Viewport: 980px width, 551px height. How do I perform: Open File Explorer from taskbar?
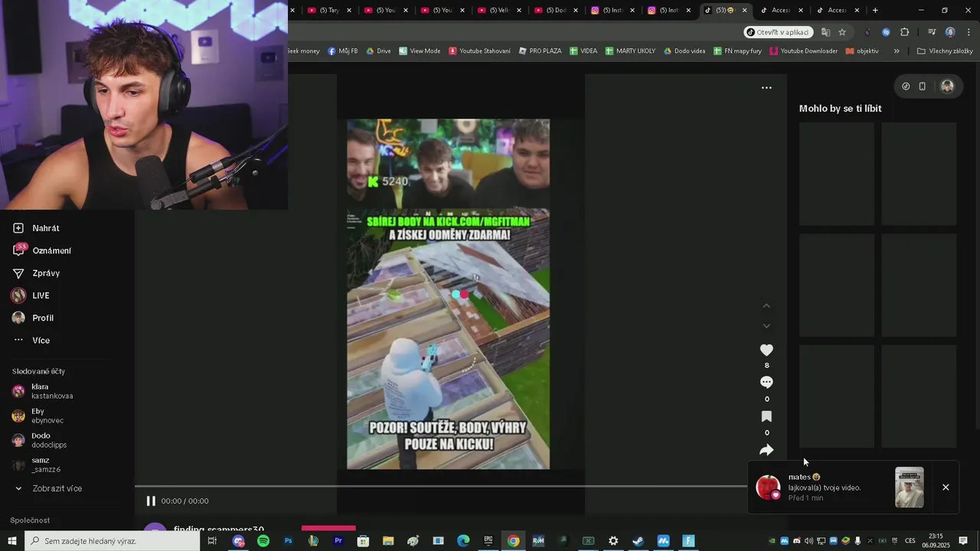click(x=388, y=541)
